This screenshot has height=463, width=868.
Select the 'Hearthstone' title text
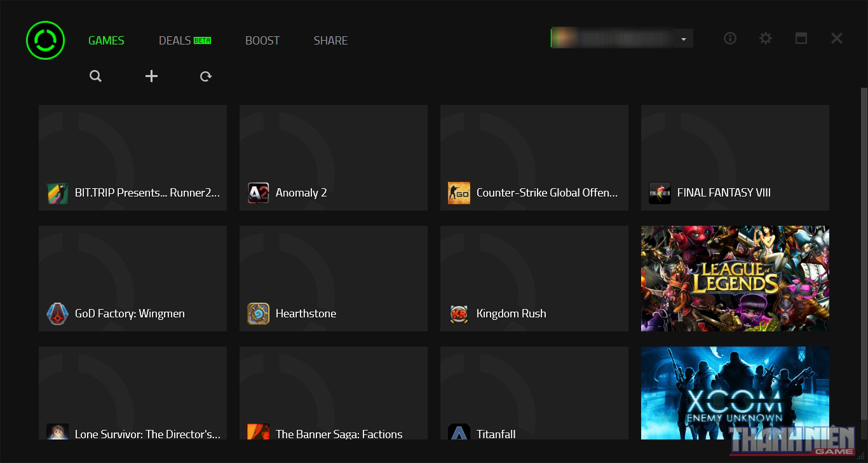coord(306,314)
